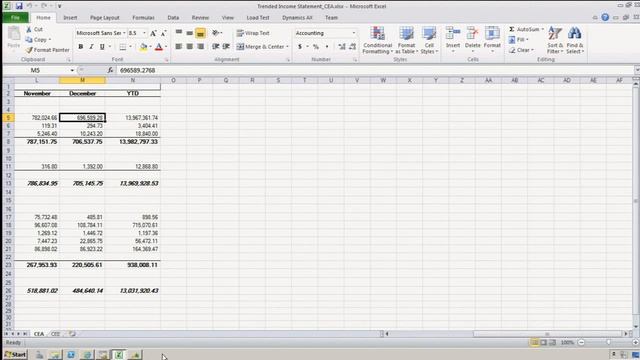Click the dollar Accounting Number Format icon
This screenshot has width=640, height=360.
click(x=300, y=47)
